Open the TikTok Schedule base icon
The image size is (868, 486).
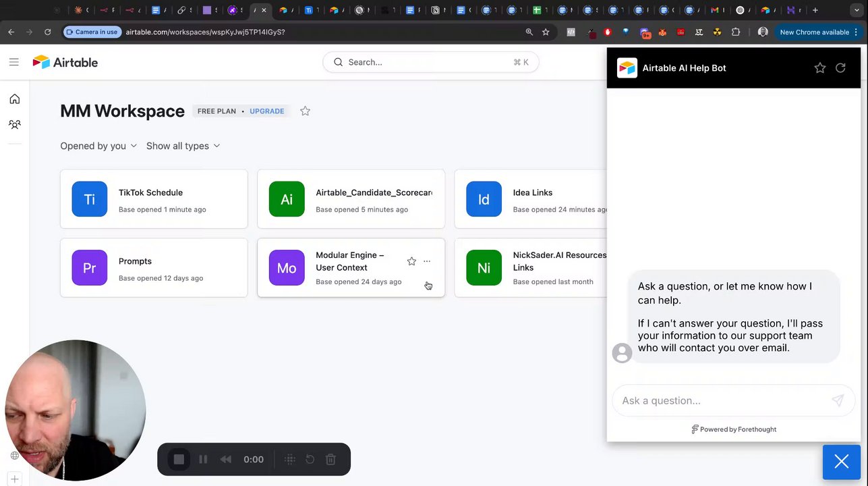tap(90, 199)
